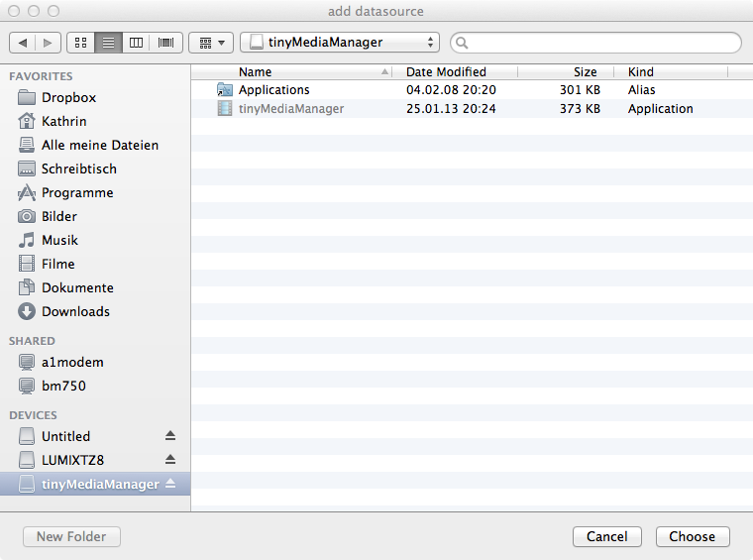753x560 pixels.
Task: Open the item arrangement dropdown
Action: point(211,43)
